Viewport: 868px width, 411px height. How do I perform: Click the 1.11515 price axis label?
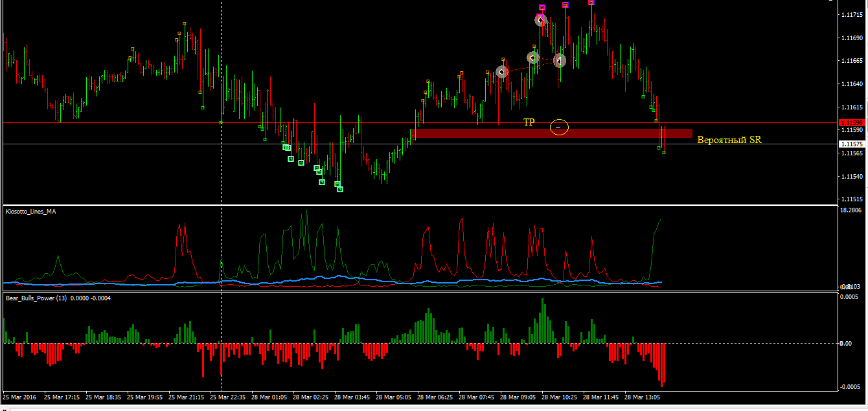pyautogui.click(x=851, y=199)
